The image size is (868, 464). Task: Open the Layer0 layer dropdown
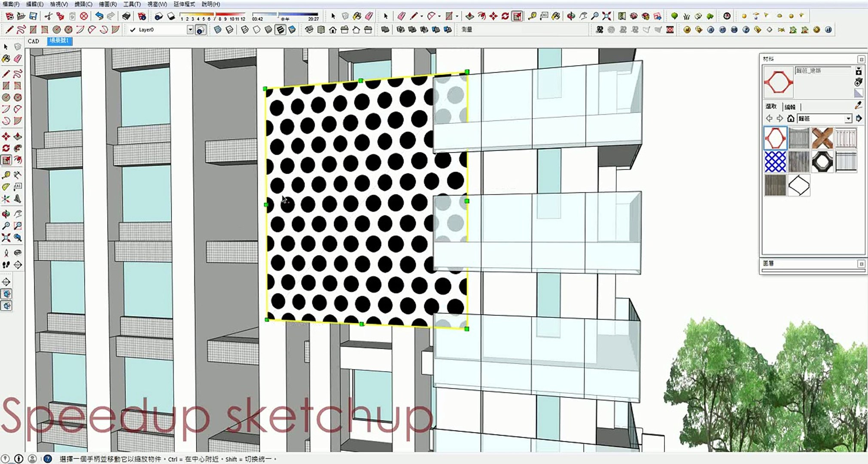190,30
